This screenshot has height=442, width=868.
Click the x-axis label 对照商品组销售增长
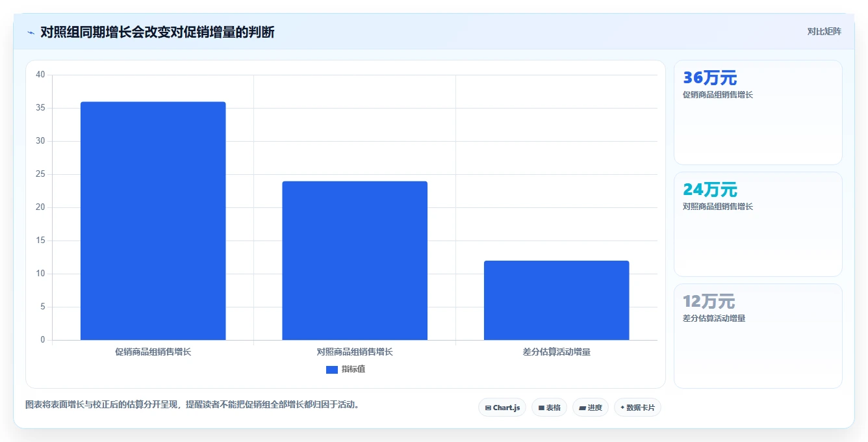tap(355, 352)
